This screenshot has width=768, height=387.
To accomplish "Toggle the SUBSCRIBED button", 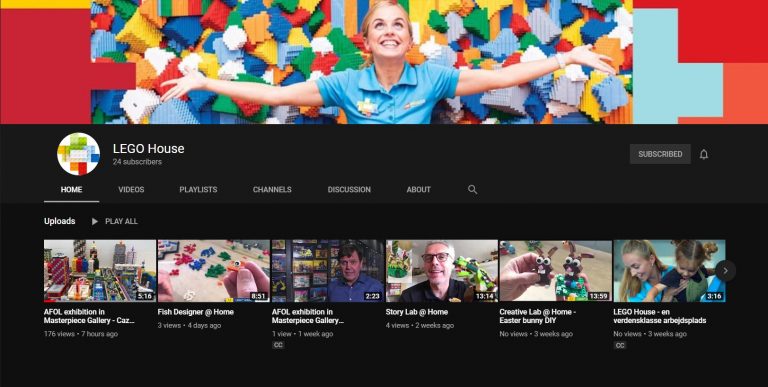I will point(660,154).
